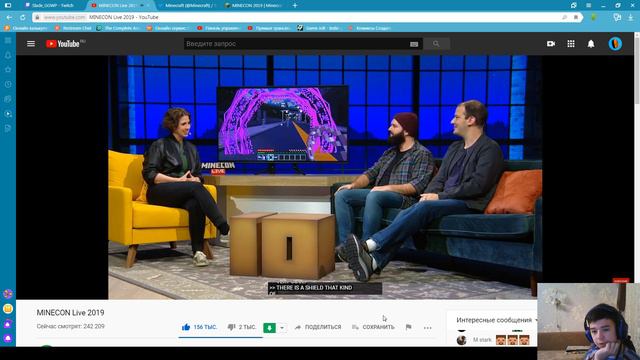
Task: Reload the page
Action: click(x=22, y=17)
